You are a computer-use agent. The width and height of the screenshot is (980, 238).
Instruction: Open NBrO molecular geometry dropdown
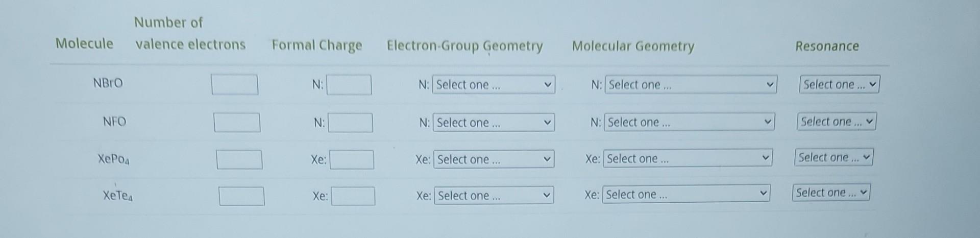coord(691,84)
